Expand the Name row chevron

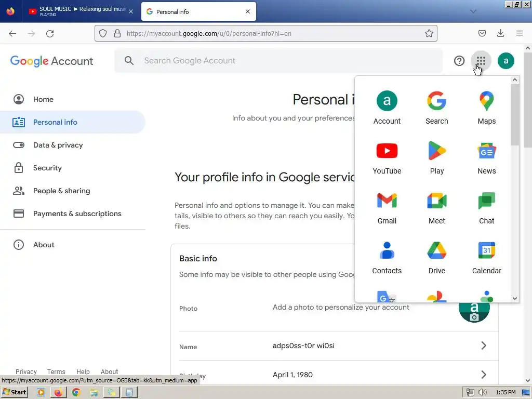[484, 345]
